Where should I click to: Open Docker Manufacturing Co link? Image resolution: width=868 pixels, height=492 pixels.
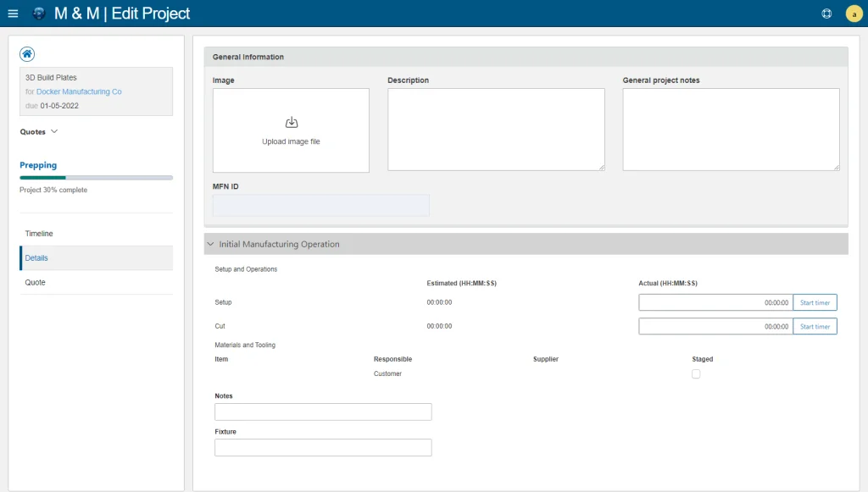(79, 91)
